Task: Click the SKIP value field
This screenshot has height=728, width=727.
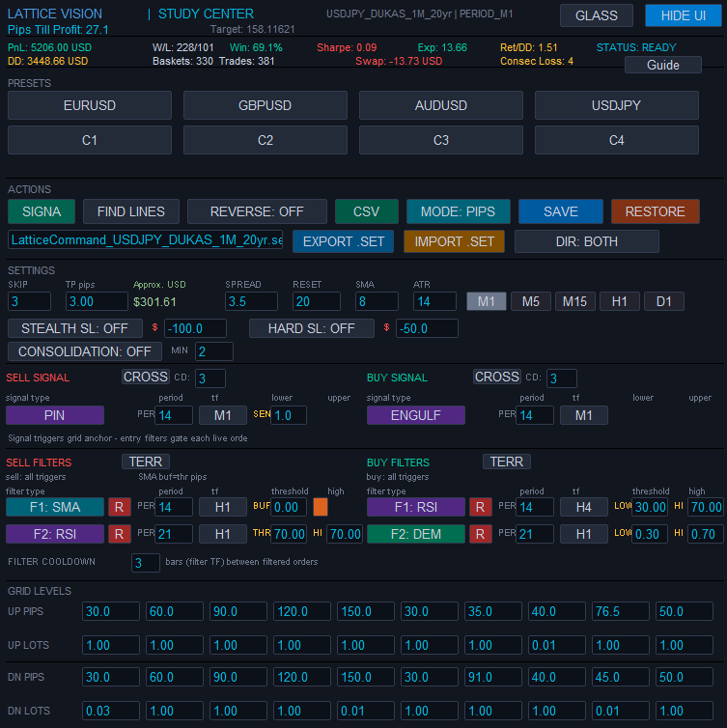Action: 29,301
